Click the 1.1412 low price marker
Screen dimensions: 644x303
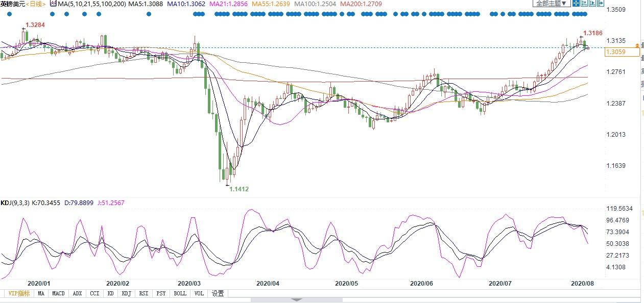click(x=238, y=189)
